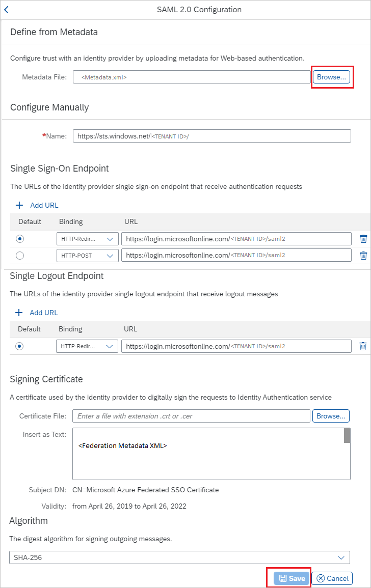Browse for a Certificate File
The height and width of the screenshot is (588, 371).
(x=331, y=415)
